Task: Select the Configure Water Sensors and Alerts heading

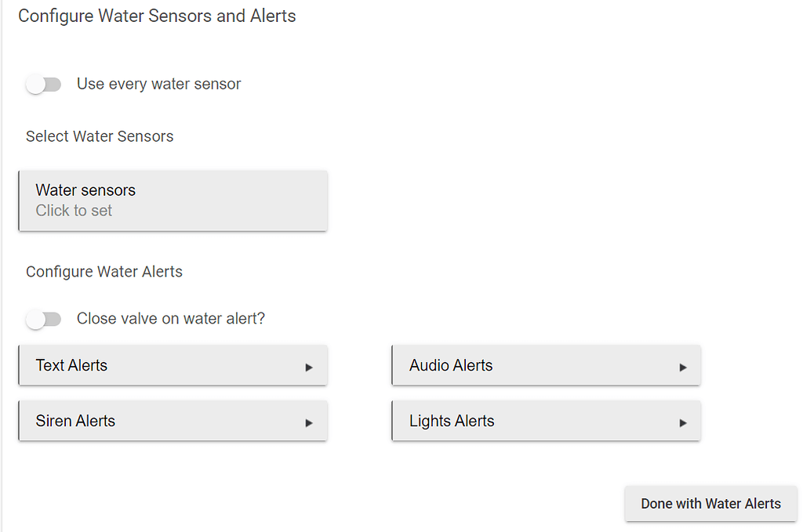Action: (157, 16)
